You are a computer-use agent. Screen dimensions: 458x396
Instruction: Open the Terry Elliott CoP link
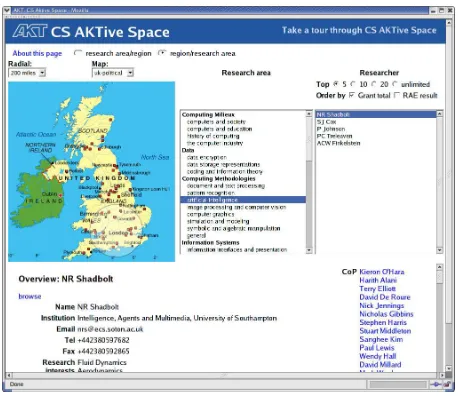click(377, 289)
